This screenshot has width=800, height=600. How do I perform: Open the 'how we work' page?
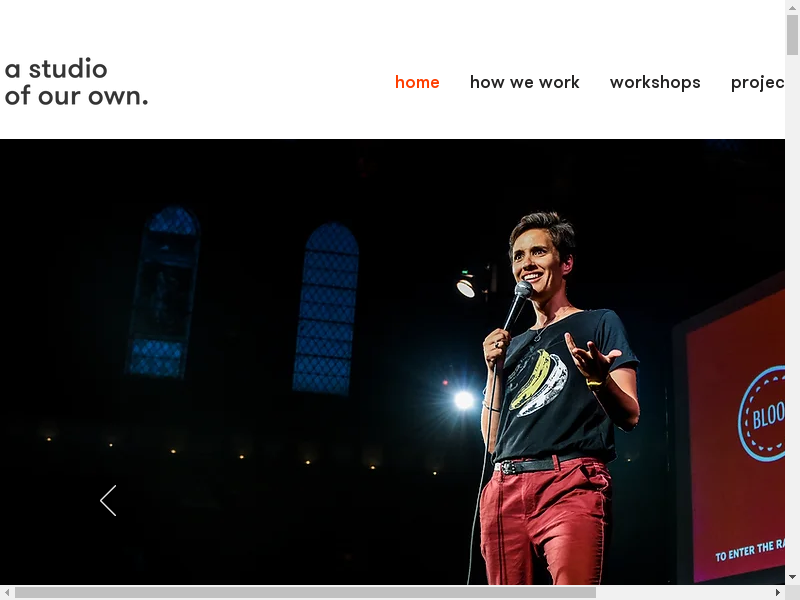pyautogui.click(x=524, y=82)
